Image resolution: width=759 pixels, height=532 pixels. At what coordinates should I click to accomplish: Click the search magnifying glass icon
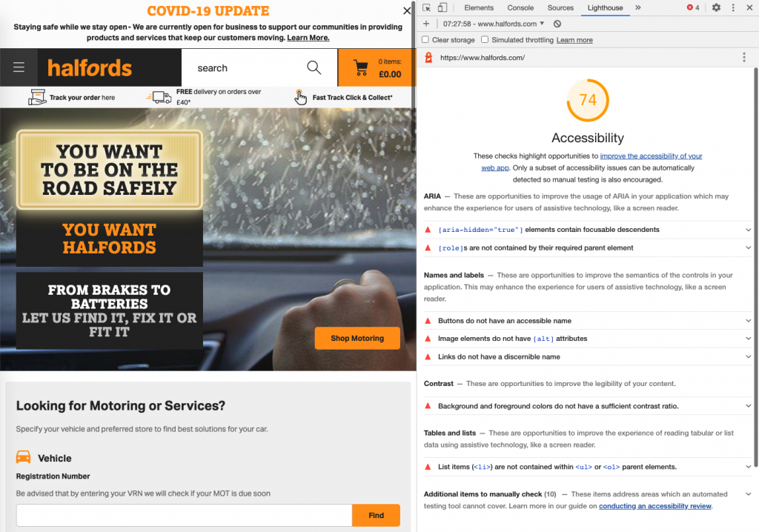pyautogui.click(x=314, y=67)
